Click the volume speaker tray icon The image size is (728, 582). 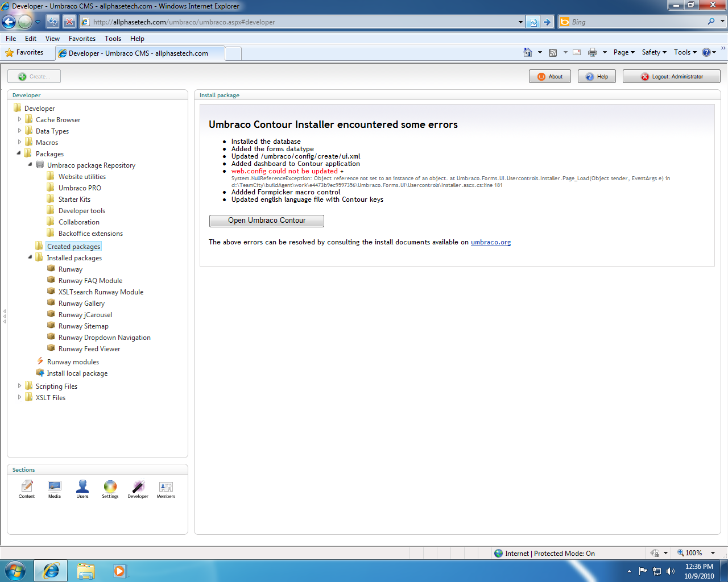[x=671, y=571]
